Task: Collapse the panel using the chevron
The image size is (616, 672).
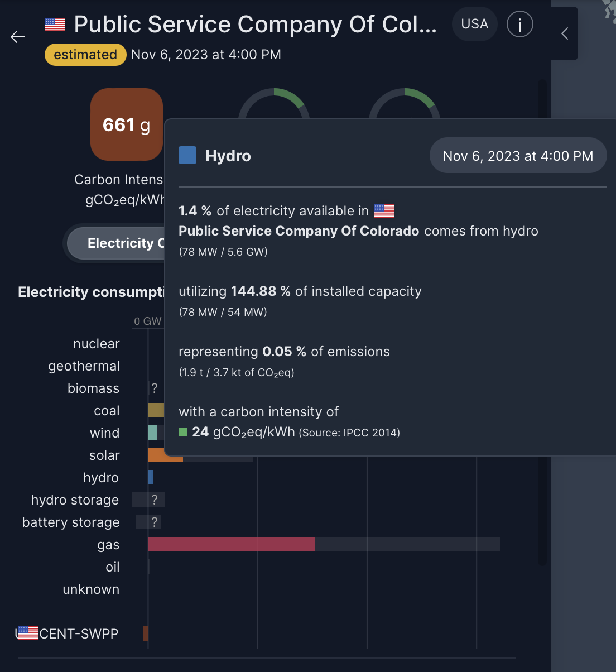Action: (x=564, y=33)
